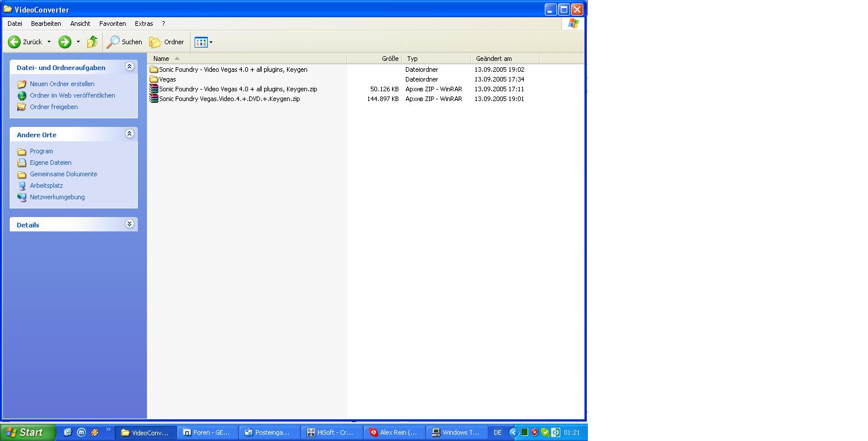Click Ordner freigeben link
Screen dimensions: 868x441
pos(54,107)
